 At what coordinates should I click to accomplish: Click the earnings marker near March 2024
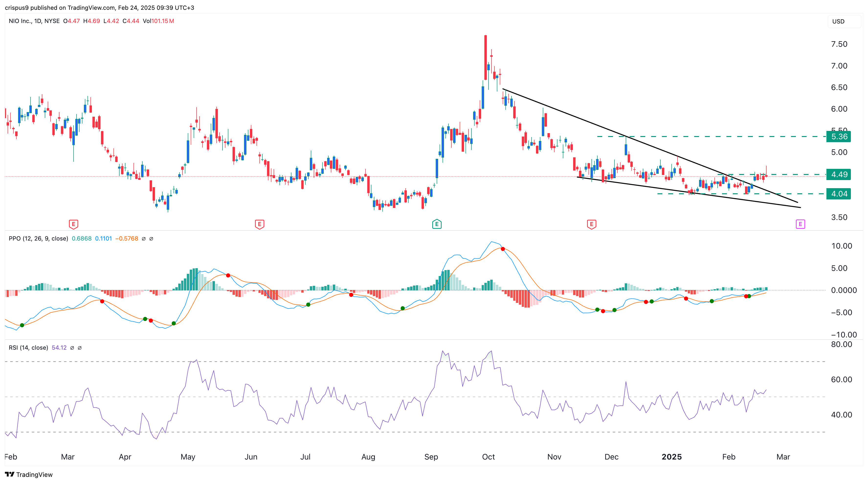pos(73,224)
